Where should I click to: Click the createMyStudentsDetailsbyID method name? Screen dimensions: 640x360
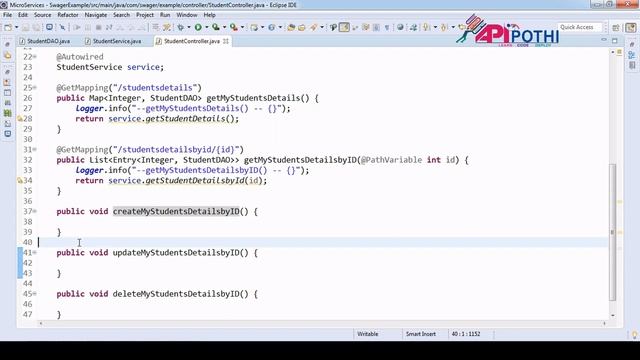pyautogui.click(x=176, y=211)
